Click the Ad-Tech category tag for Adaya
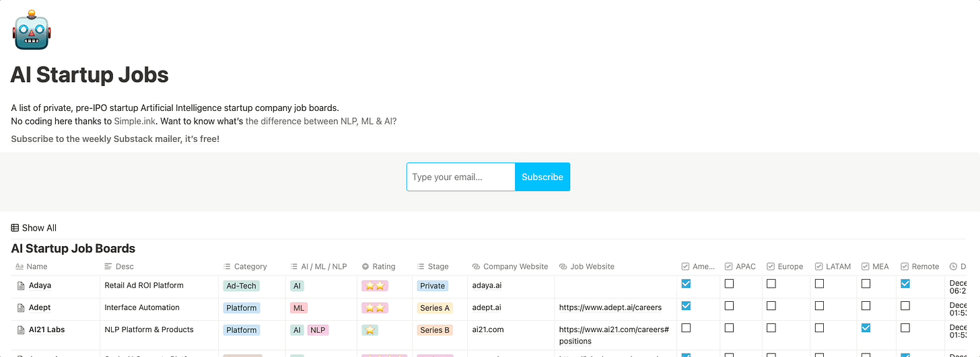Screen dimensions: 980x357 pos(241,286)
